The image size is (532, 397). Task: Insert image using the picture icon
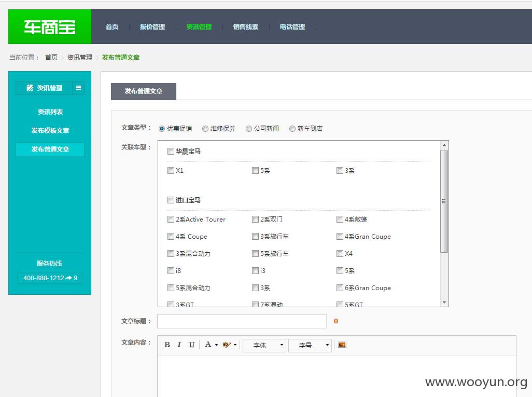342,345
